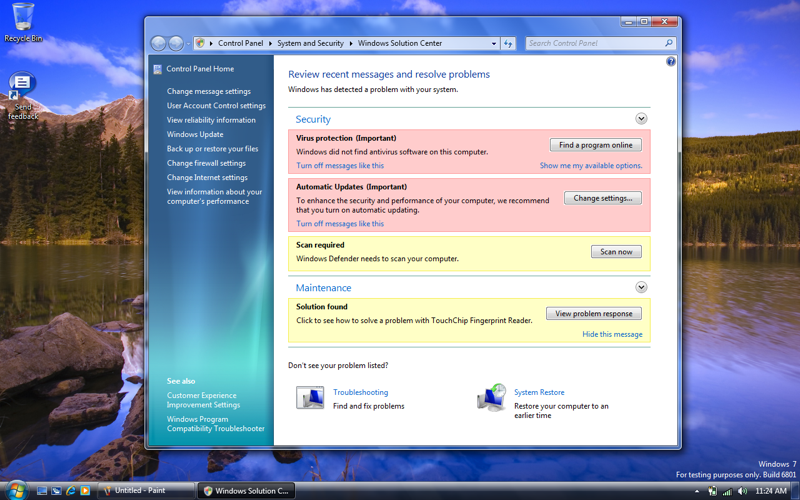Expand breadcrumb arrow after Control Panel
This screenshot has width=800, height=500.
click(270, 43)
